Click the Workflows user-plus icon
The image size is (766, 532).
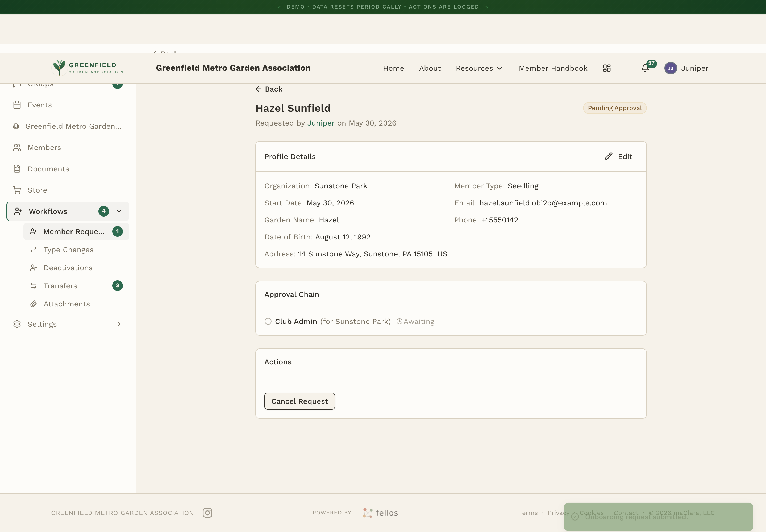(x=18, y=211)
